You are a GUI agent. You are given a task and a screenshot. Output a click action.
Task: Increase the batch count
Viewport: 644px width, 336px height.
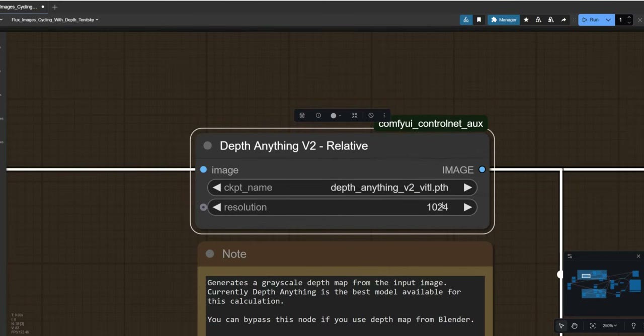coord(629,17)
